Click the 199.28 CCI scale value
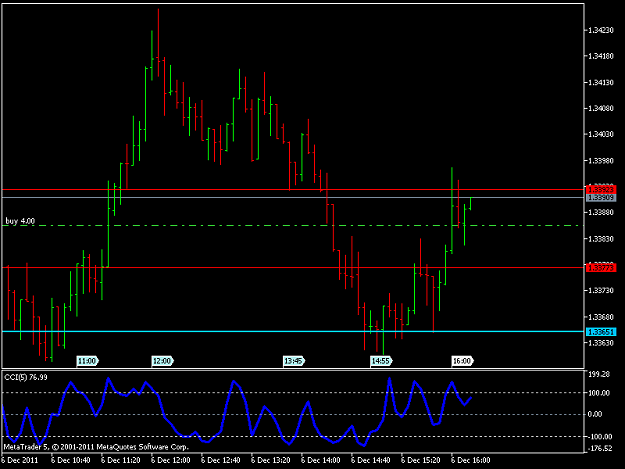The image size is (625, 469). pos(598,374)
